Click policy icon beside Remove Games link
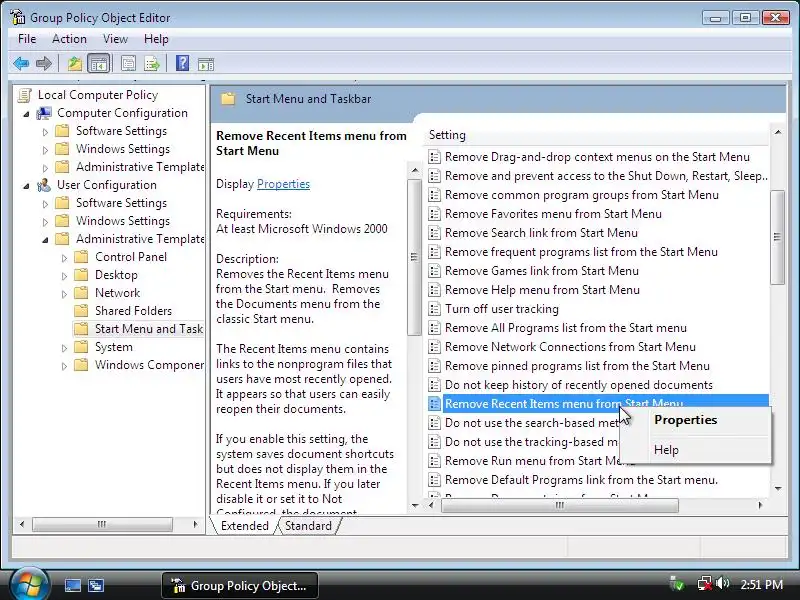The width and height of the screenshot is (800, 600). [x=434, y=271]
